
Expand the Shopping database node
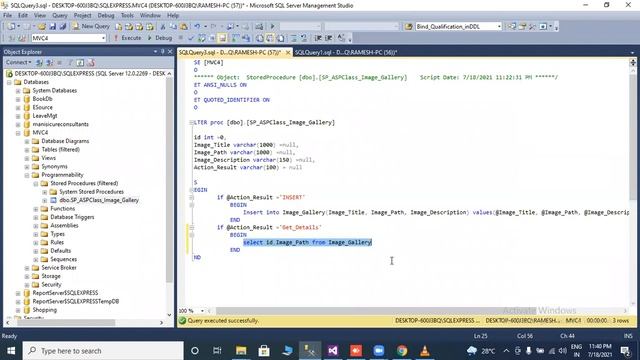click(x=18, y=310)
